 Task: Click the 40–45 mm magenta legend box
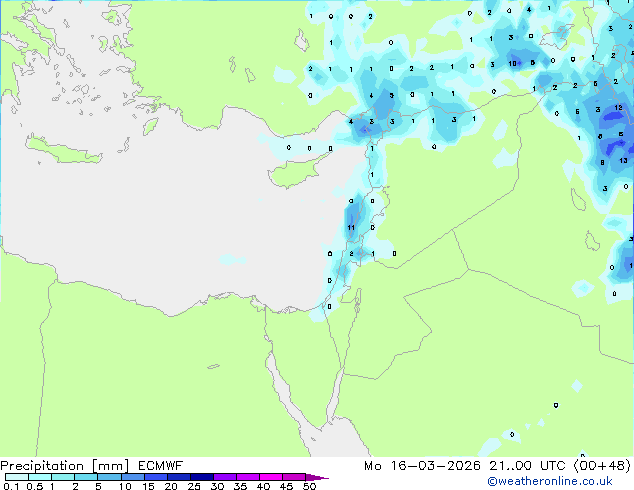[x=271, y=477]
